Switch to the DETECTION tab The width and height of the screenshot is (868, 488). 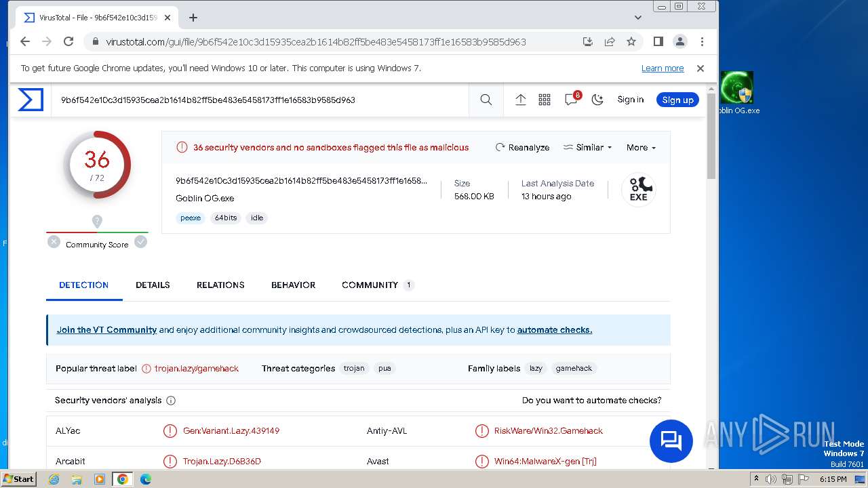click(x=84, y=285)
